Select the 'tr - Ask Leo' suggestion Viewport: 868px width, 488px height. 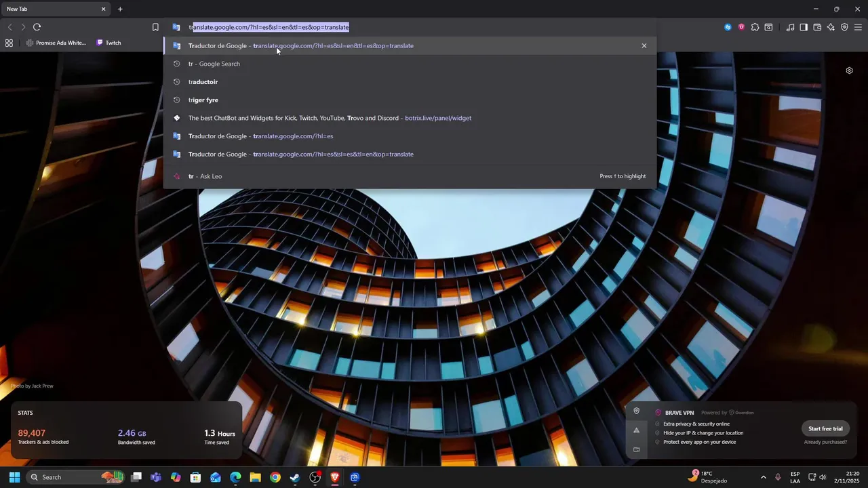[410, 176]
